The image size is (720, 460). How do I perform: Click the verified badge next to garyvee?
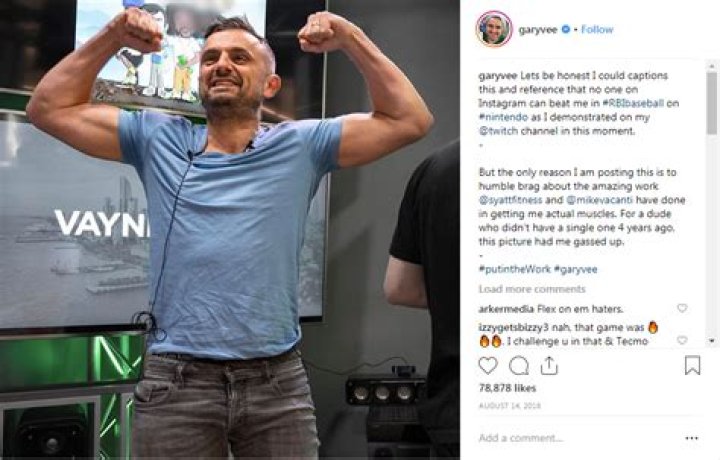pyautogui.click(x=566, y=29)
